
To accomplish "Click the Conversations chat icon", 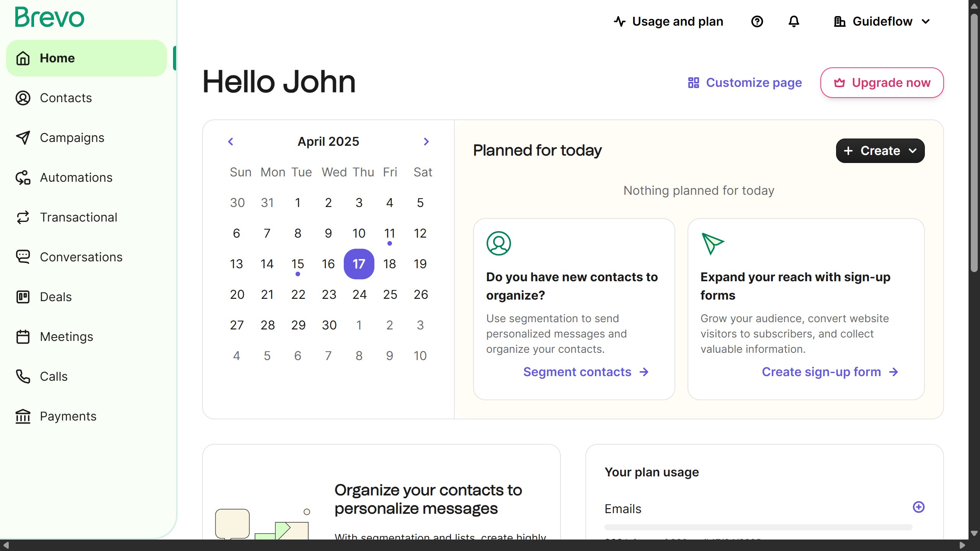I will click(23, 257).
